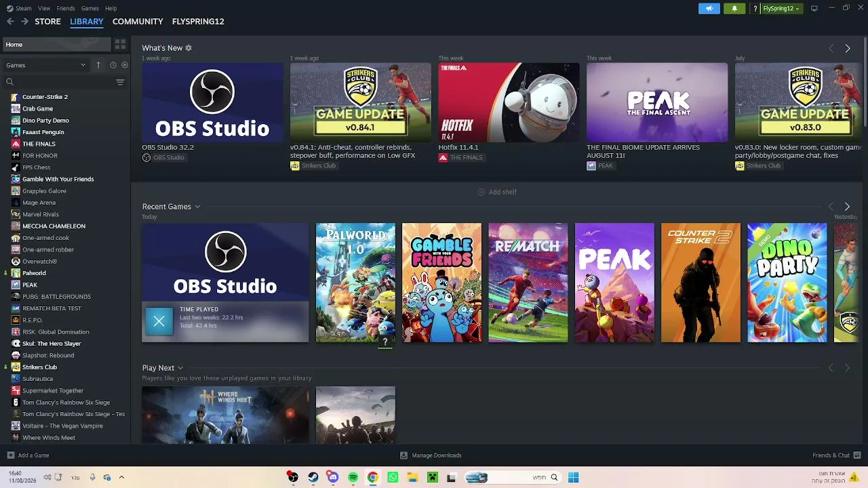868x488 pixels.
Task: Open the Where Winds Meet Play Next cover
Action: point(225,415)
